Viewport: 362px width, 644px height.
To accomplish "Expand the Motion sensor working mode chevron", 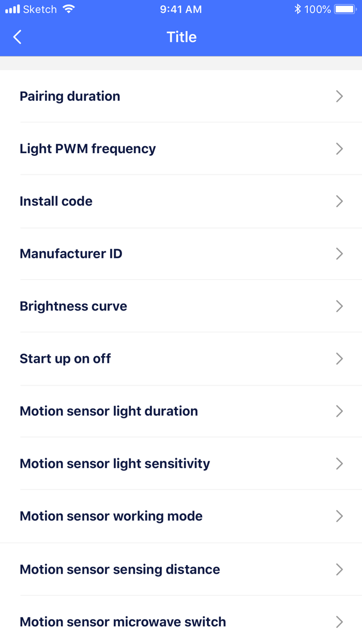I will tap(339, 516).
